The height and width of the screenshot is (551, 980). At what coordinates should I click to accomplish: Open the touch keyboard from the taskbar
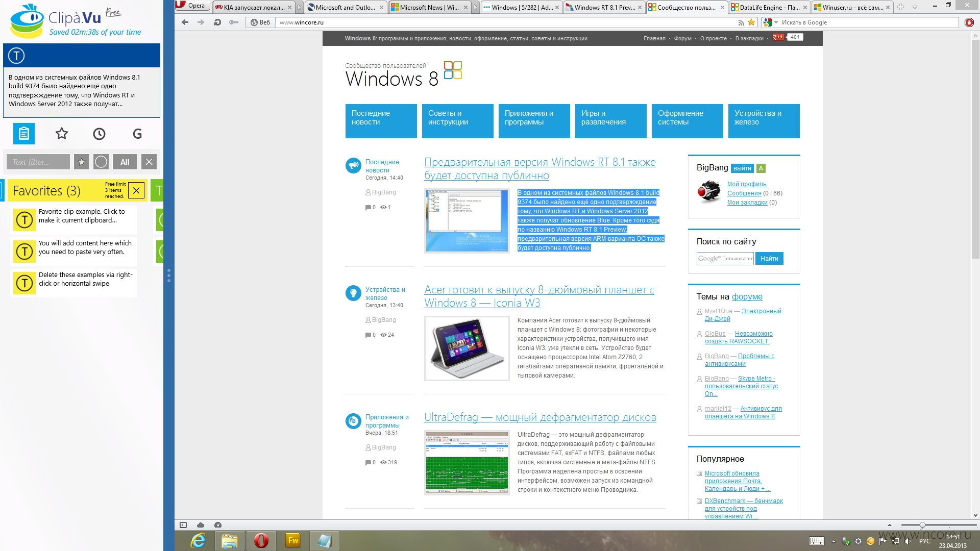click(817, 541)
